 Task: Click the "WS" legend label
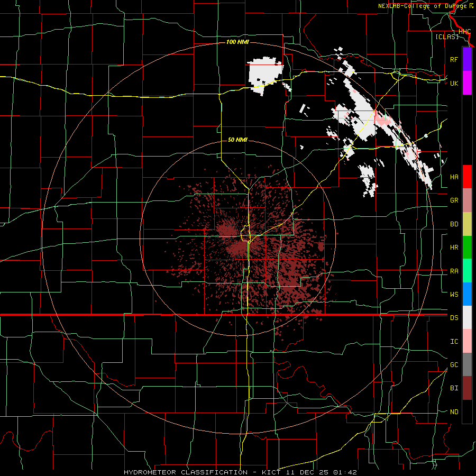click(x=454, y=294)
